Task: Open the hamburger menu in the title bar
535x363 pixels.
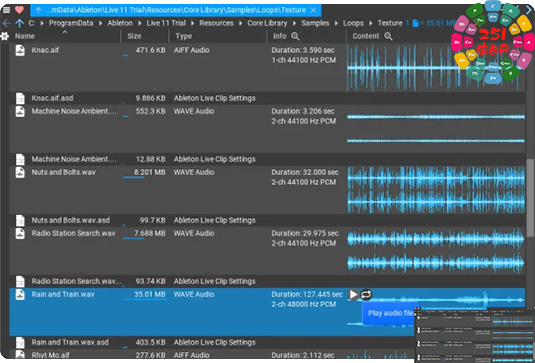Action: click(x=6, y=10)
